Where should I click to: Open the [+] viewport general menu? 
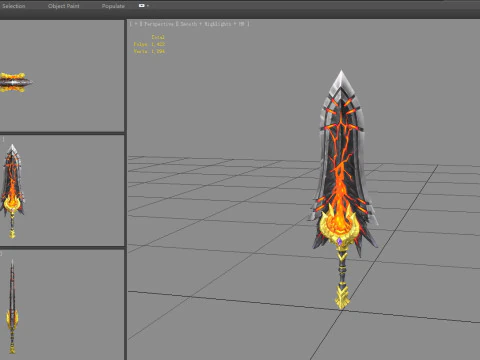pos(135,24)
